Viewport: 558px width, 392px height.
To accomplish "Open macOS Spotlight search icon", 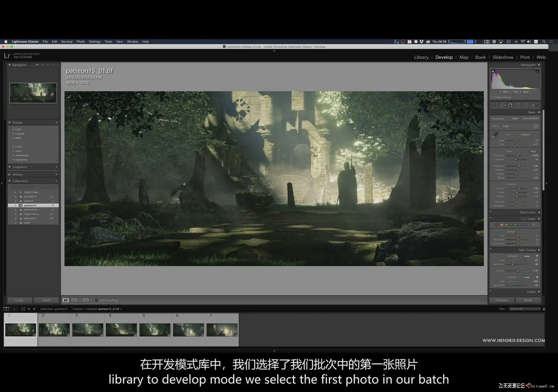I will (544, 42).
